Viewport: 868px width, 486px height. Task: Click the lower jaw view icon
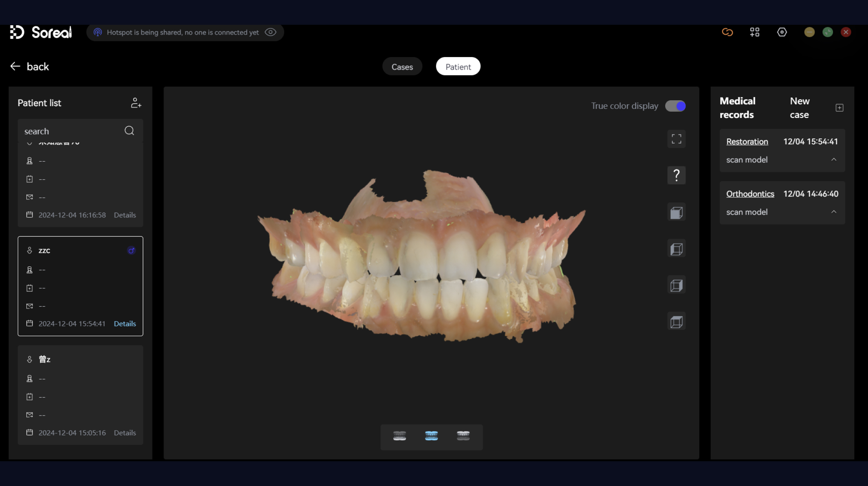pos(399,435)
